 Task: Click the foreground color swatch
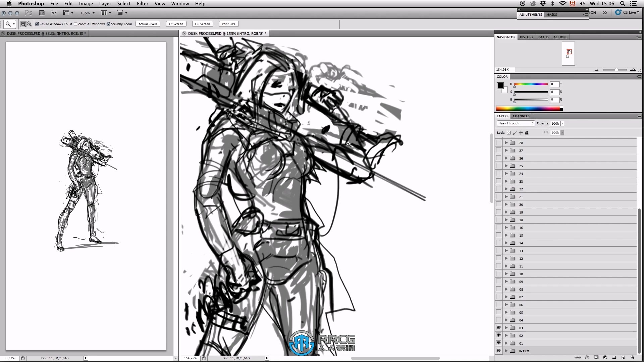(500, 86)
